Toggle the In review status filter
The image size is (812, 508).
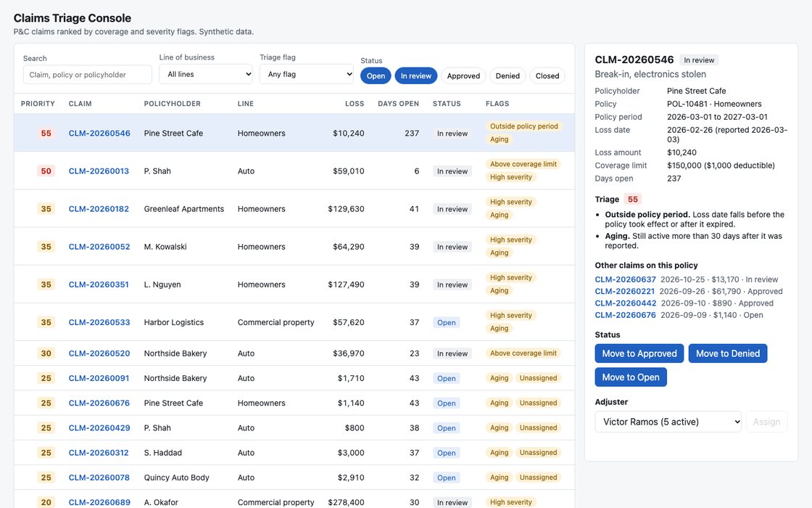(416, 75)
